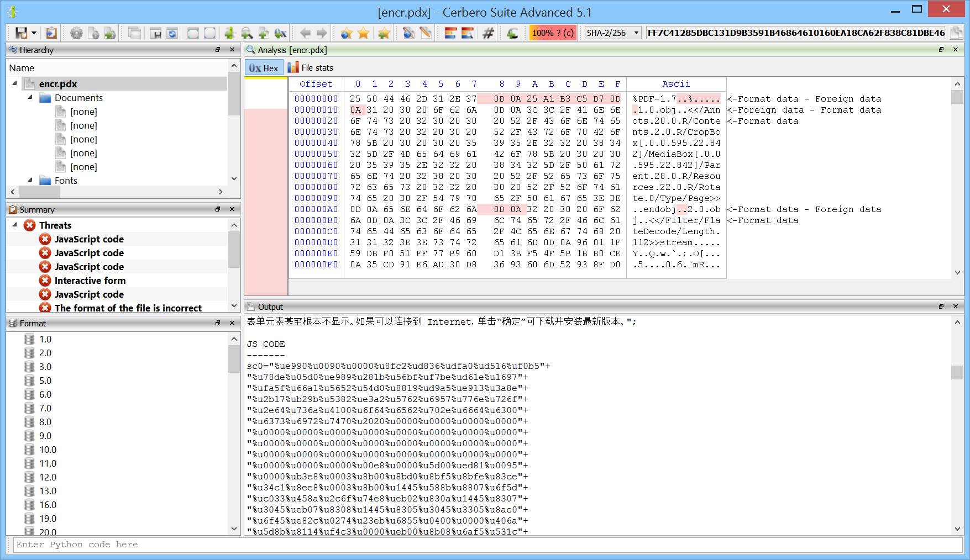This screenshot has width=970, height=560.
Task: Click the Save floppy disk icon
Action: [x=21, y=33]
